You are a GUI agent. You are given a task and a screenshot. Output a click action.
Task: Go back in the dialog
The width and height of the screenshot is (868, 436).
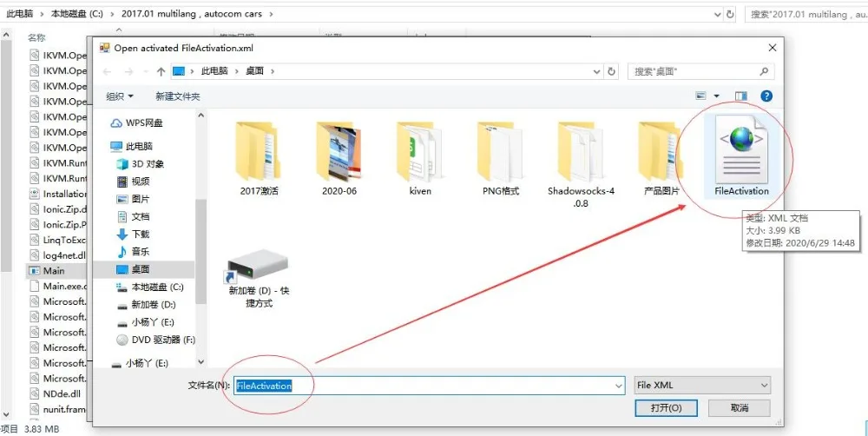pyautogui.click(x=108, y=71)
